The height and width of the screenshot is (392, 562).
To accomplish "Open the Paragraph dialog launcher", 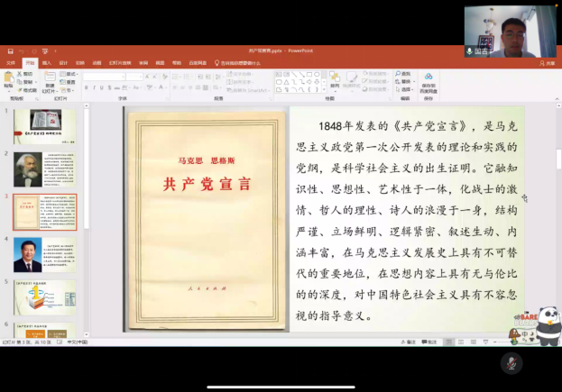I will [271, 99].
